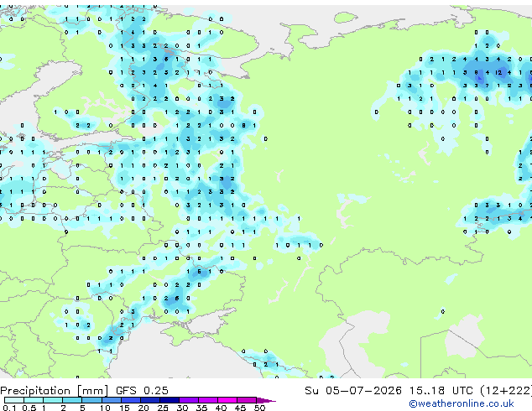532x411 pixels.
Task: Pick the 2–5 mm legend color swatch
Action: [72, 400]
